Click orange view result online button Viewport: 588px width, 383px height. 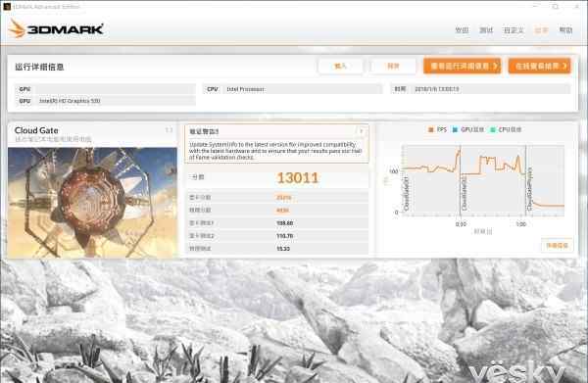(x=540, y=66)
